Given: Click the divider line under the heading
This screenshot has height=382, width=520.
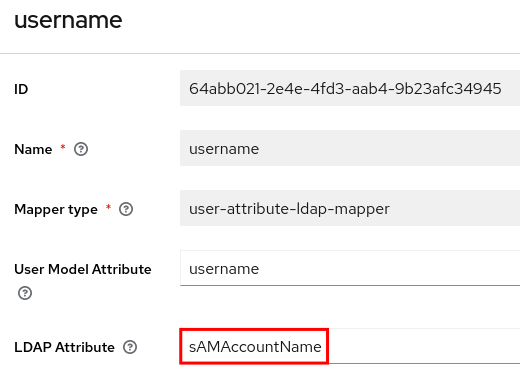Looking at the screenshot, I should click(260, 53).
